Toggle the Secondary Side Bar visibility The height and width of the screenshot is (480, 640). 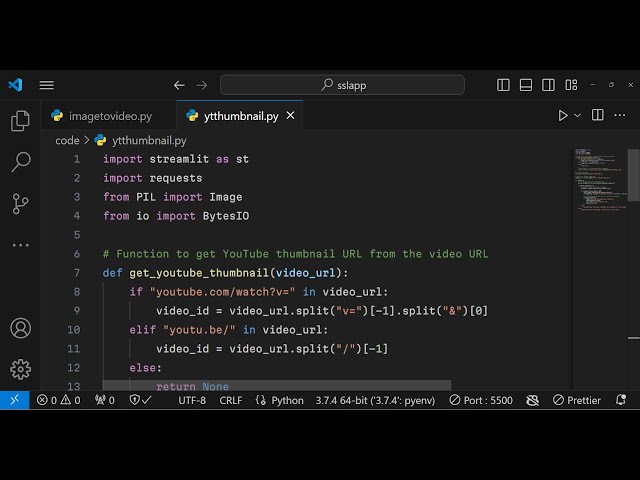547,85
